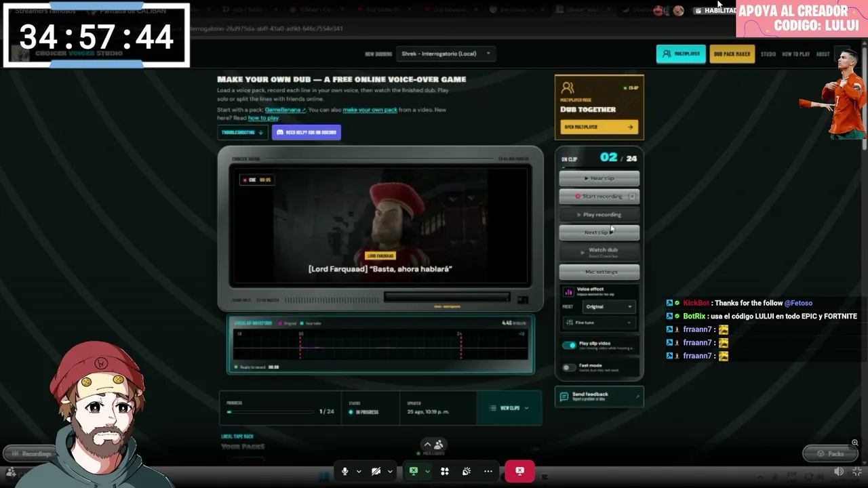
Task: Expand the chevron above the meeting toolbar
Action: (427, 445)
